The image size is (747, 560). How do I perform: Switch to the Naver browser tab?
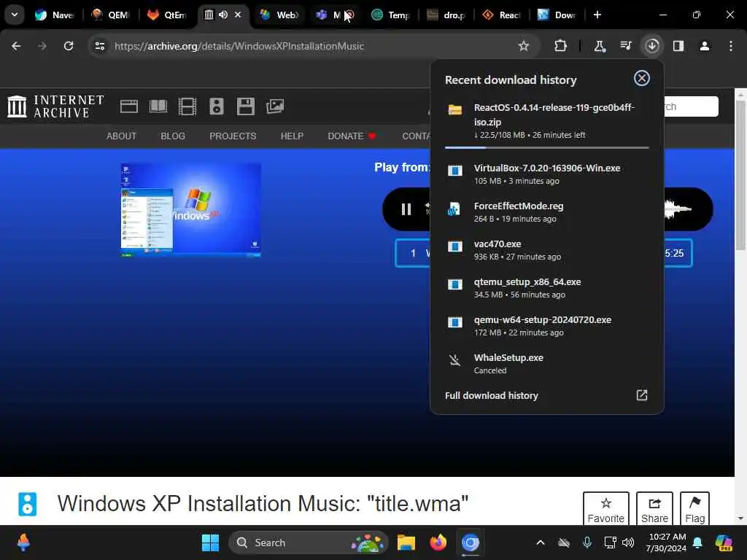point(54,15)
